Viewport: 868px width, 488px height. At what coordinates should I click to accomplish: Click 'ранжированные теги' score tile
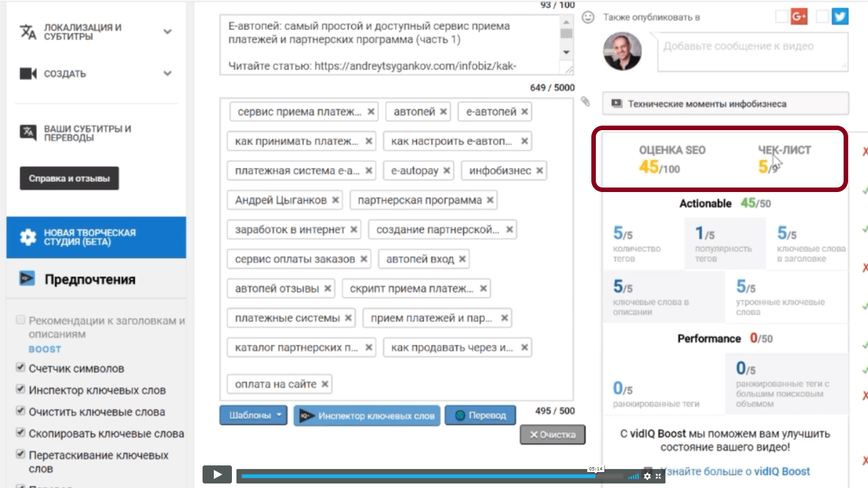663,384
